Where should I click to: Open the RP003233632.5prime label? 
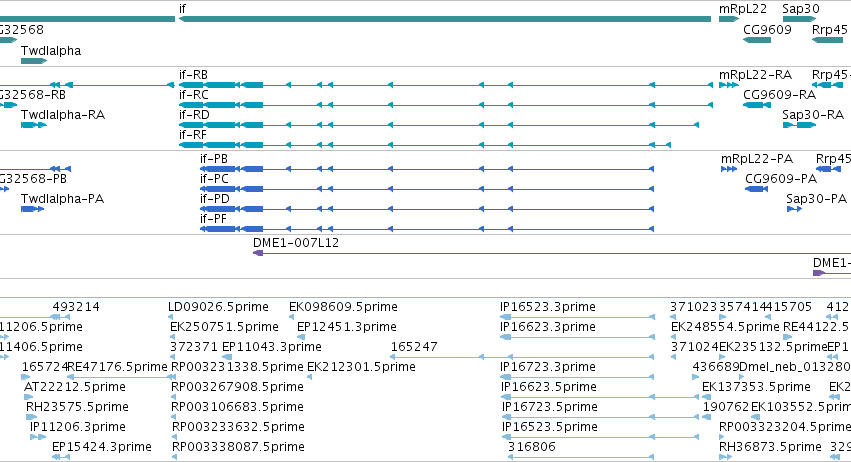238,428
